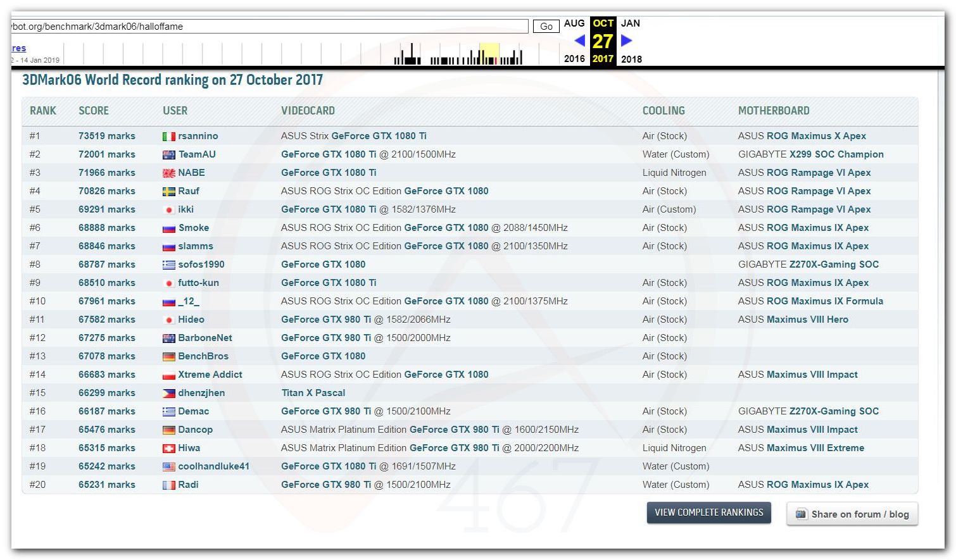Open the ROG Maximus IX Formula link
The image size is (956, 560).
click(825, 301)
